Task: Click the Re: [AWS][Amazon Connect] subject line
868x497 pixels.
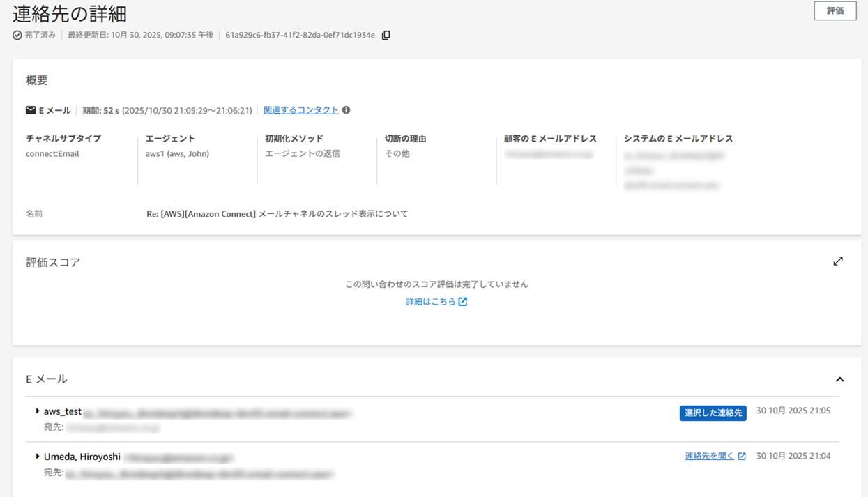Action: coord(277,214)
